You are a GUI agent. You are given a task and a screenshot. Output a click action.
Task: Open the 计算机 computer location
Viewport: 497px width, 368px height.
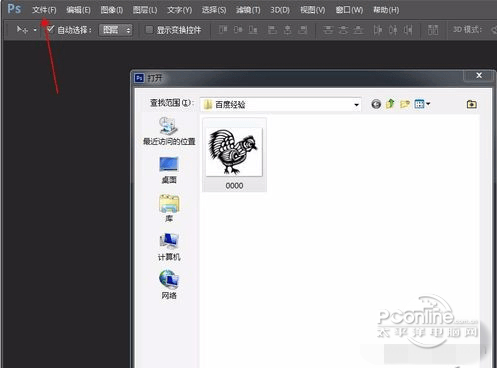pyautogui.click(x=169, y=247)
